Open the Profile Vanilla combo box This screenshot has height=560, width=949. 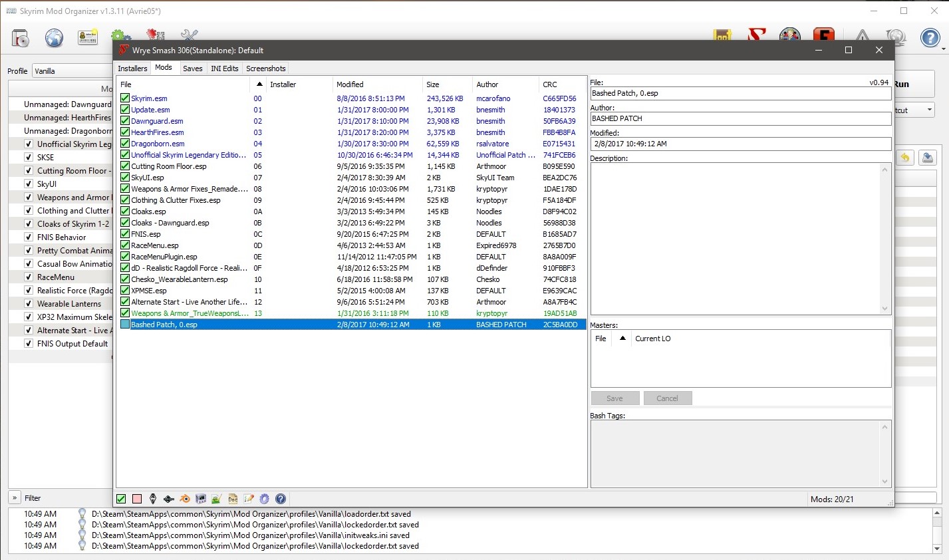tap(72, 71)
